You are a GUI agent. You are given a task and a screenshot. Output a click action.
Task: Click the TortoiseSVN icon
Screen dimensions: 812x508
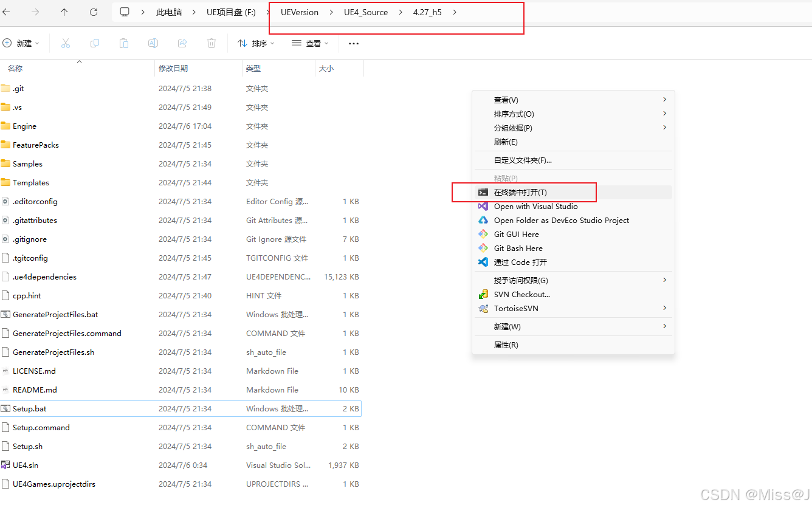pyautogui.click(x=483, y=308)
